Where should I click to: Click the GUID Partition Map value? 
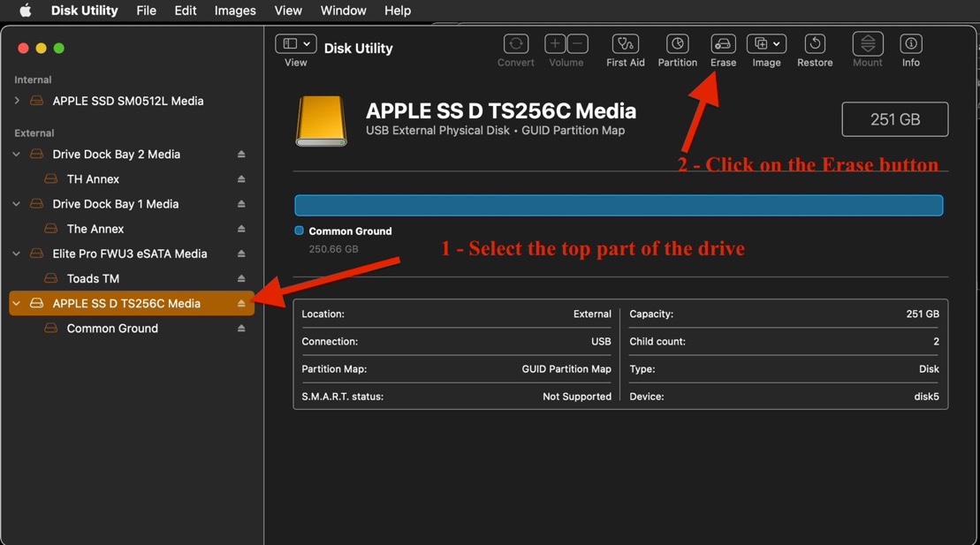point(566,368)
